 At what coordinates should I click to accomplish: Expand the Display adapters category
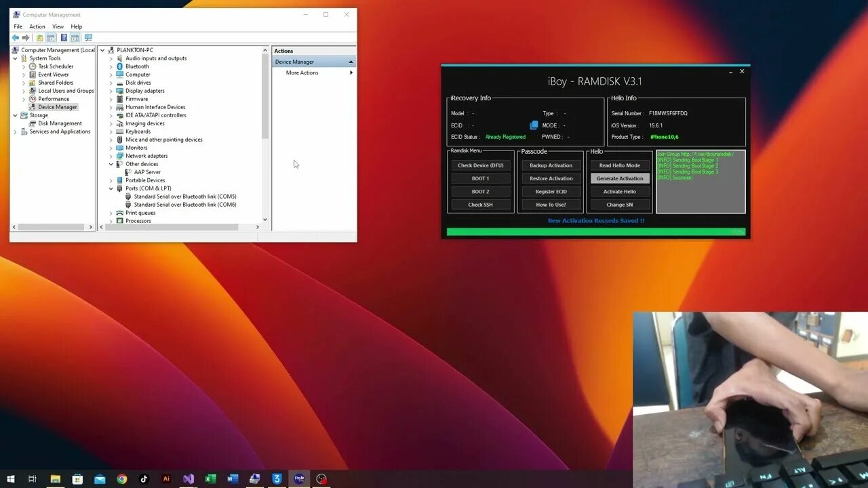click(x=111, y=91)
